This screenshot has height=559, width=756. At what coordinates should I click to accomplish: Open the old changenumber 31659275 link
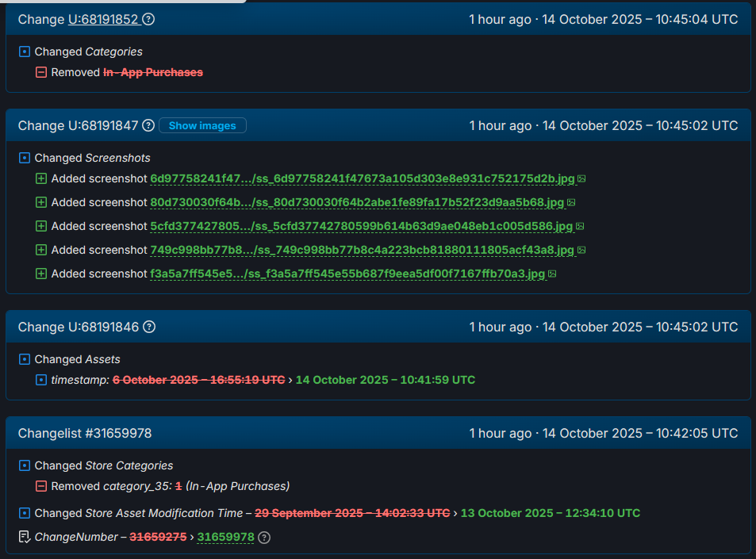click(x=158, y=538)
